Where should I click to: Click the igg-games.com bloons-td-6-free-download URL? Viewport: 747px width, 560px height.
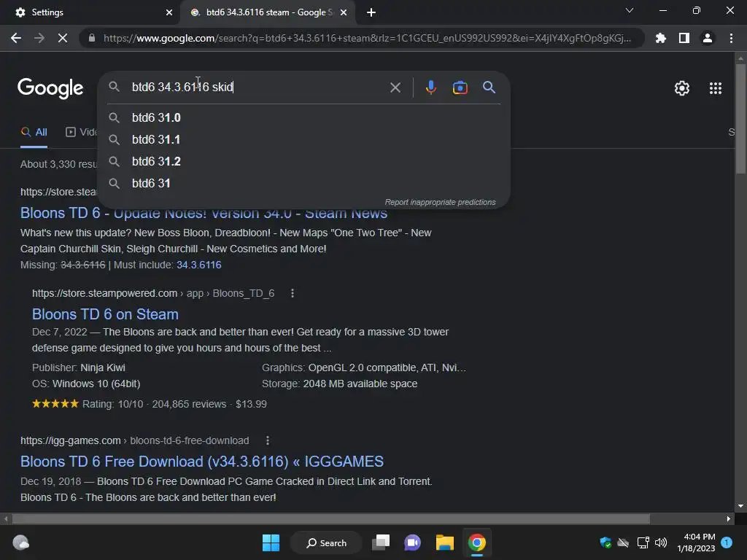click(134, 440)
